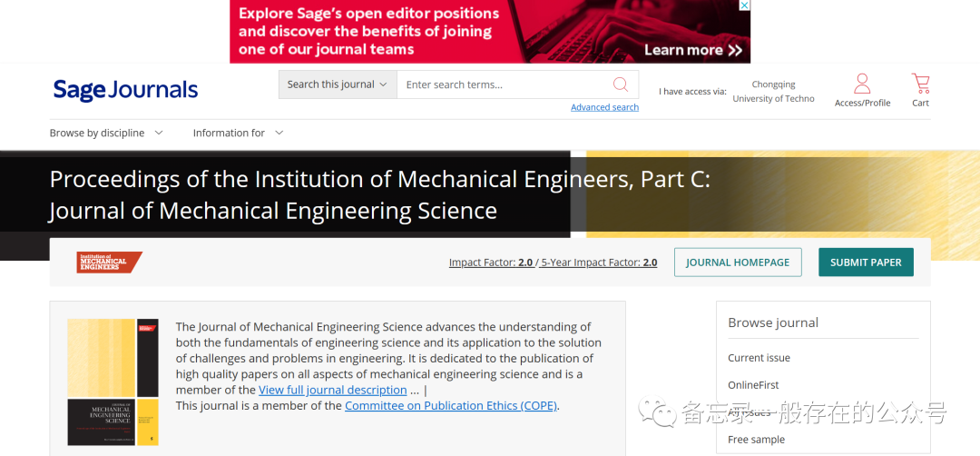This screenshot has height=456, width=980.
Task: Expand the 'Information for' menu
Action: click(238, 133)
